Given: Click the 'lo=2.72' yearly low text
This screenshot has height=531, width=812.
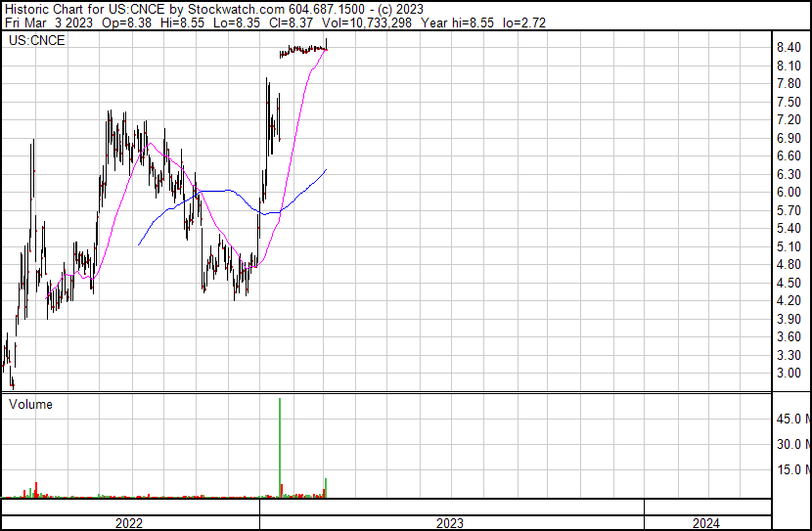Looking at the screenshot, I should click(524, 22).
